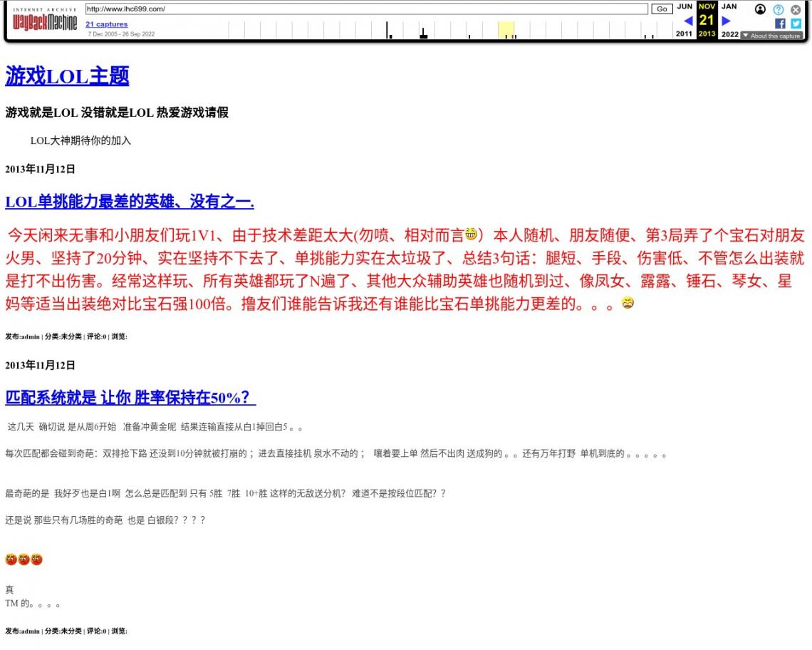Click the line starting "每次匹配都会碰到奇葩"
This screenshot has width=812, height=650.
click(335, 454)
